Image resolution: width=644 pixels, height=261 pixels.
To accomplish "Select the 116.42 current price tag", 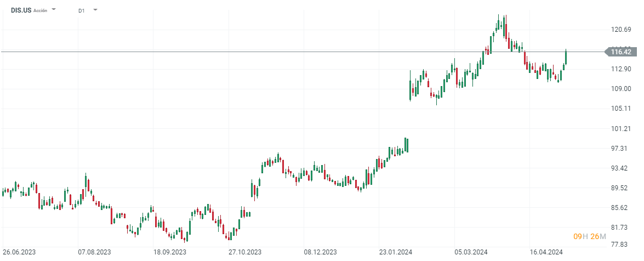I will (x=622, y=52).
